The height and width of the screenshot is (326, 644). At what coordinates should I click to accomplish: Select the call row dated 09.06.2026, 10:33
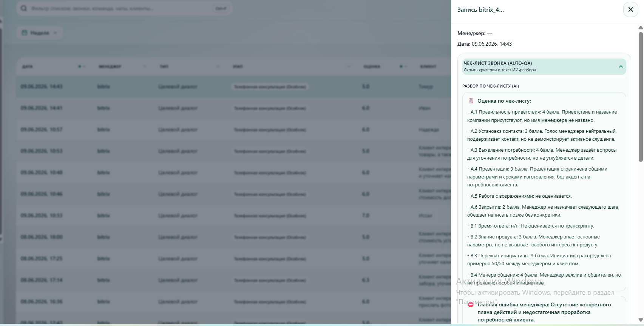[233, 215]
